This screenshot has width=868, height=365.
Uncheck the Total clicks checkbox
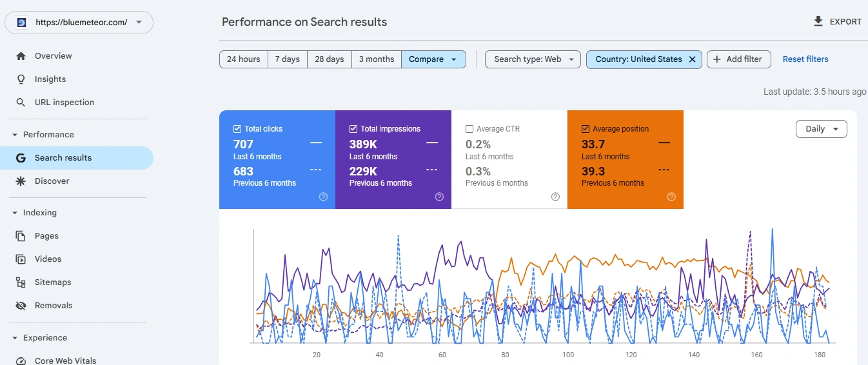(237, 129)
